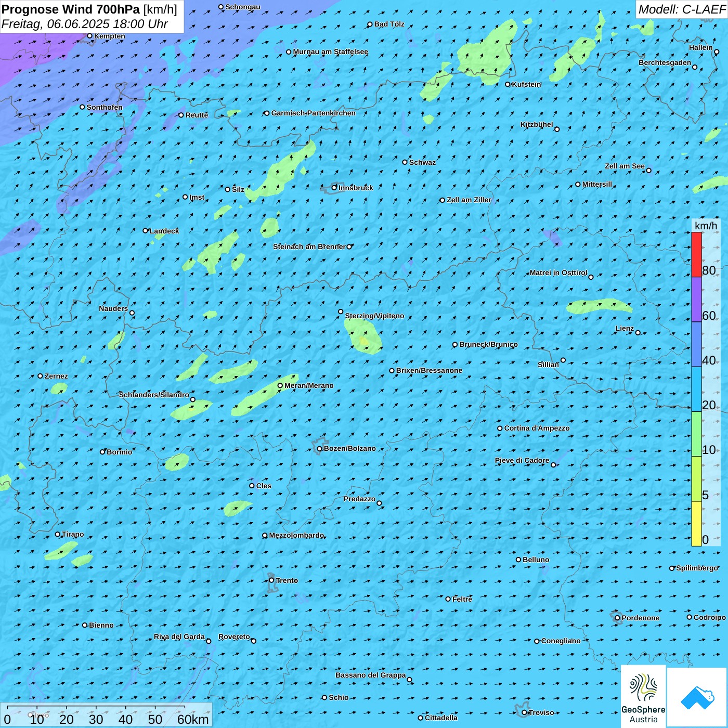Click the 'Nauders' label
This screenshot has width=728, height=728.
tap(113, 308)
